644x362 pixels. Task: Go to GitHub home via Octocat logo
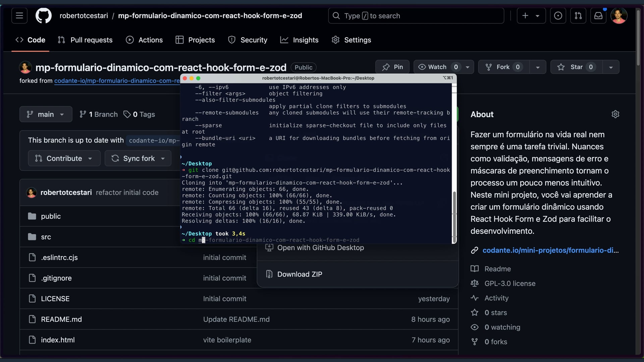point(44,16)
